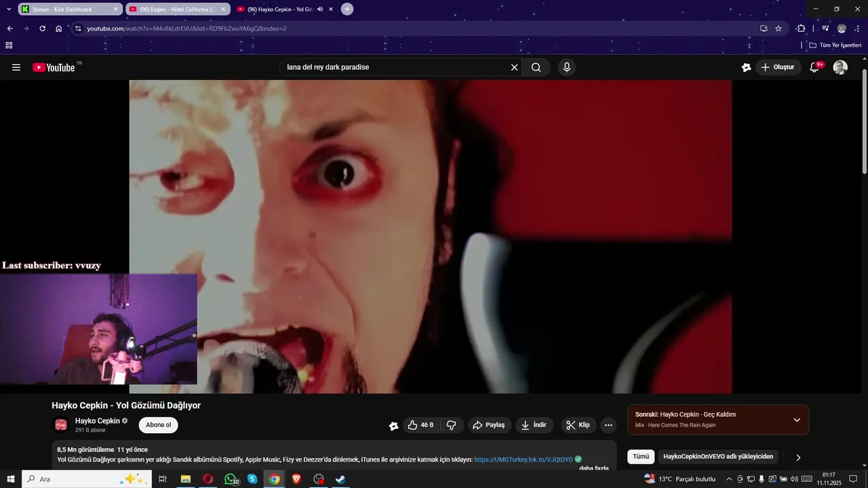Screen dimensions: 868x488
Task: Start voice search with the microphone
Action: click(x=567, y=67)
